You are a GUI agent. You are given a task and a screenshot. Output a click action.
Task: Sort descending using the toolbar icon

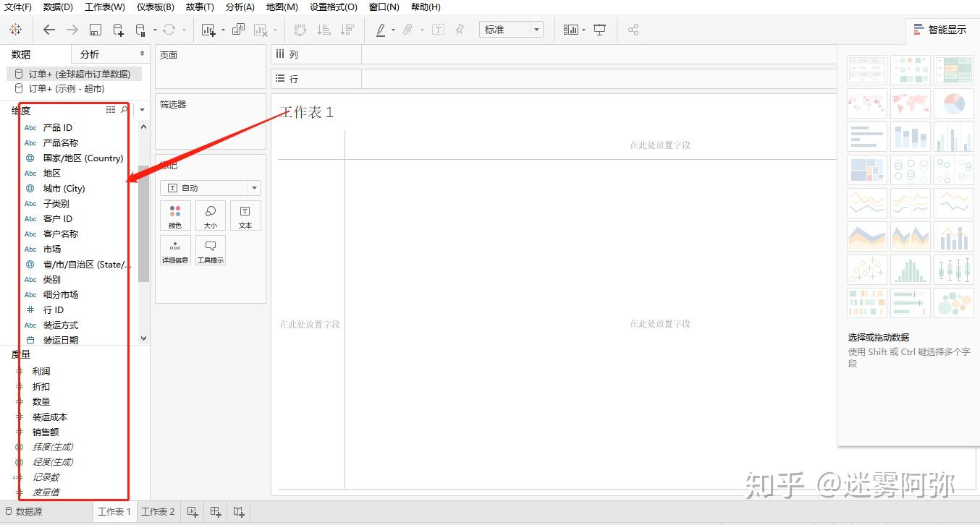click(347, 30)
